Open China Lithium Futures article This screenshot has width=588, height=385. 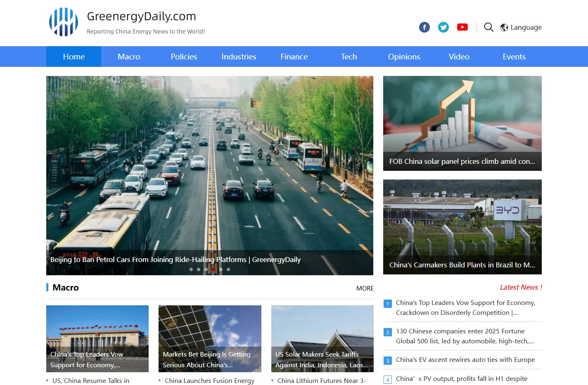[322, 380]
